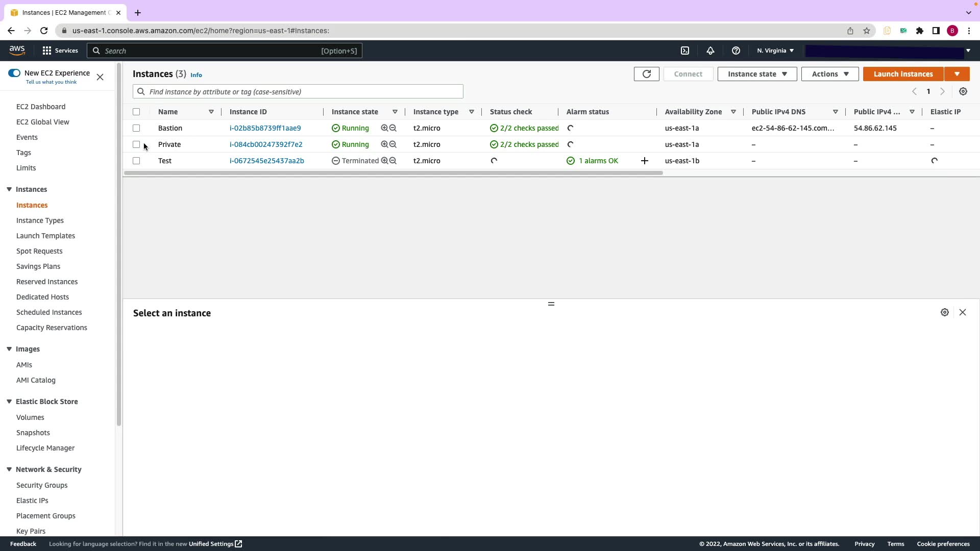Open the Instance state dropdown
Viewport: 980px width, 551px height.
point(757,74)
